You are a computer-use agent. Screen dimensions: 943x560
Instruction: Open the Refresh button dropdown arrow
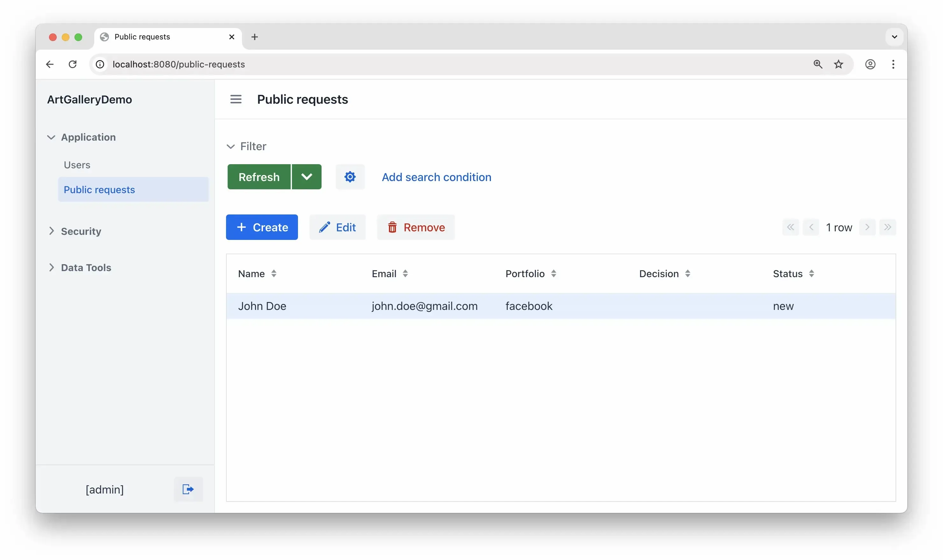coord(307,177)
